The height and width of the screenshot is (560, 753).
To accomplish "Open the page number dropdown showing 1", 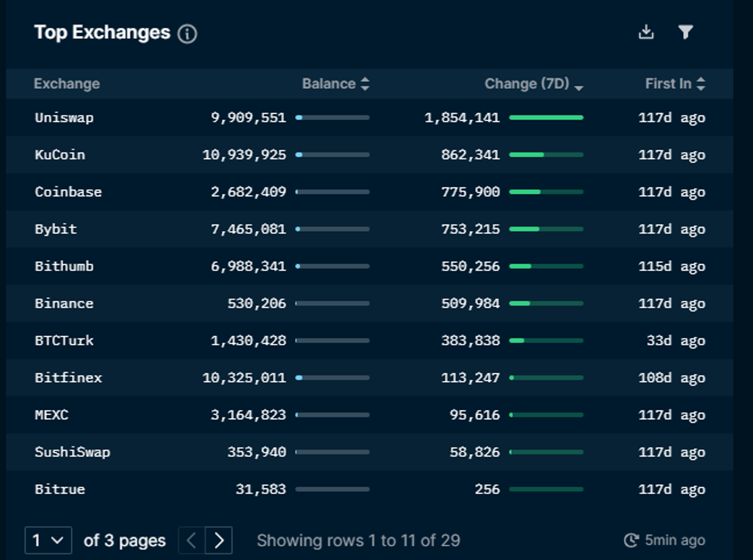I will coord(48,540).
